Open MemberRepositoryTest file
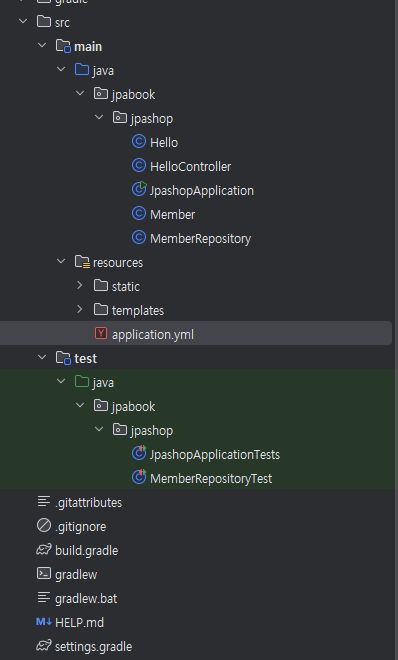The height and width of the screenshot is (660, 398). pyautogui.click(x=211, y=479)
